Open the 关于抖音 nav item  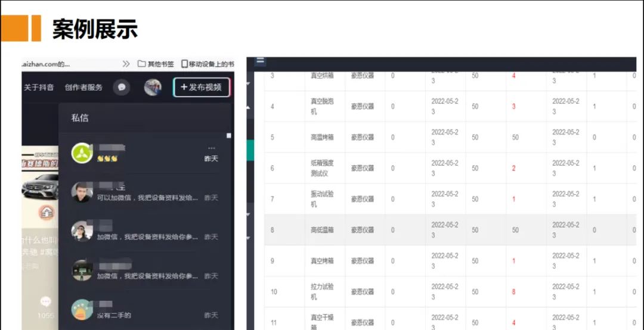point(39,88)
